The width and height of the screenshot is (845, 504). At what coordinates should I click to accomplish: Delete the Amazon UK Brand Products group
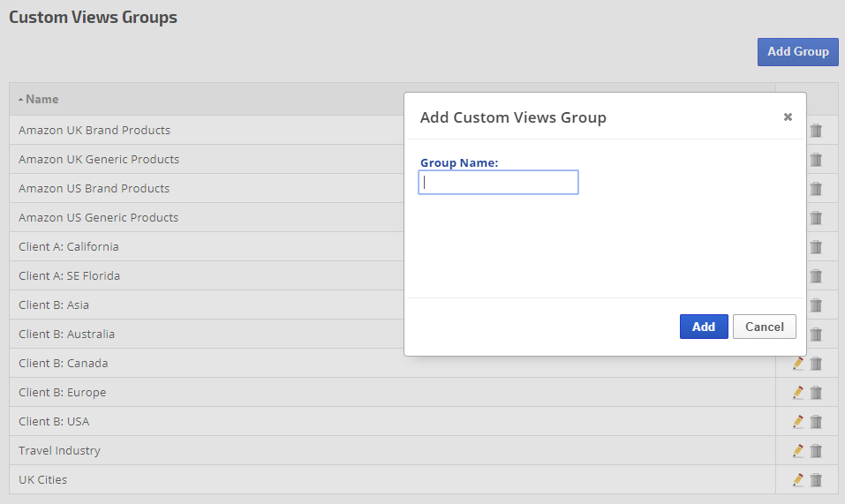(x=816, y=131)
